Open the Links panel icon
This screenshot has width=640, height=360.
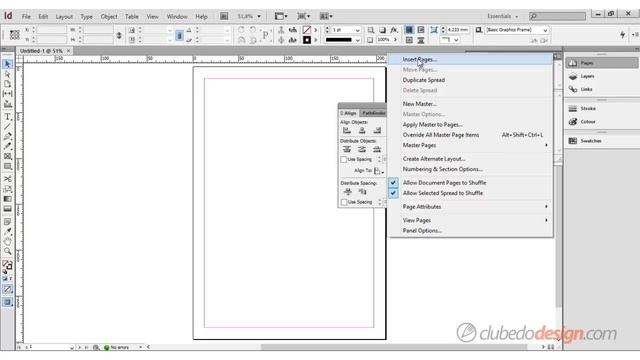click(x=573, y=89)
